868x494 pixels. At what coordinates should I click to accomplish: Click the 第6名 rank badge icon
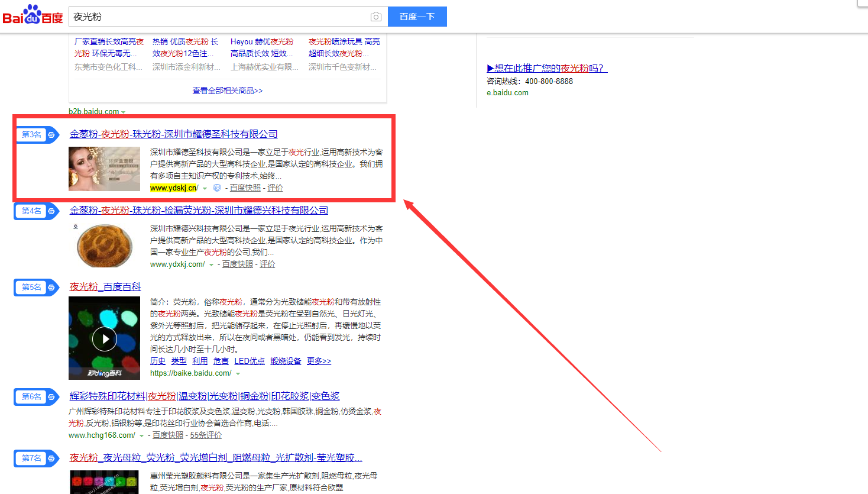pos(37,397)
